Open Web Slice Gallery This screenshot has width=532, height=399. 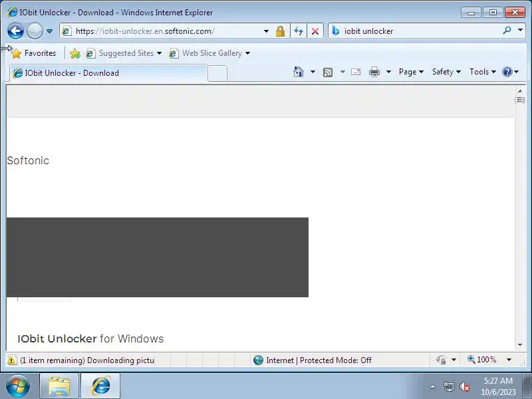pyautogui.click(x=209, y=53)
